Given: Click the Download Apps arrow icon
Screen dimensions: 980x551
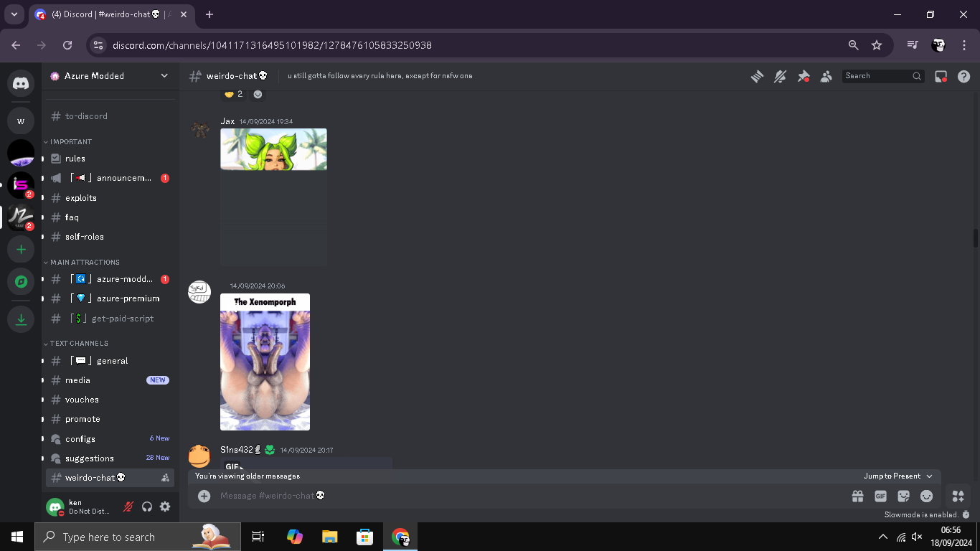Looking at the screenshot, I should pyautogui.click(x=21, y=319).
